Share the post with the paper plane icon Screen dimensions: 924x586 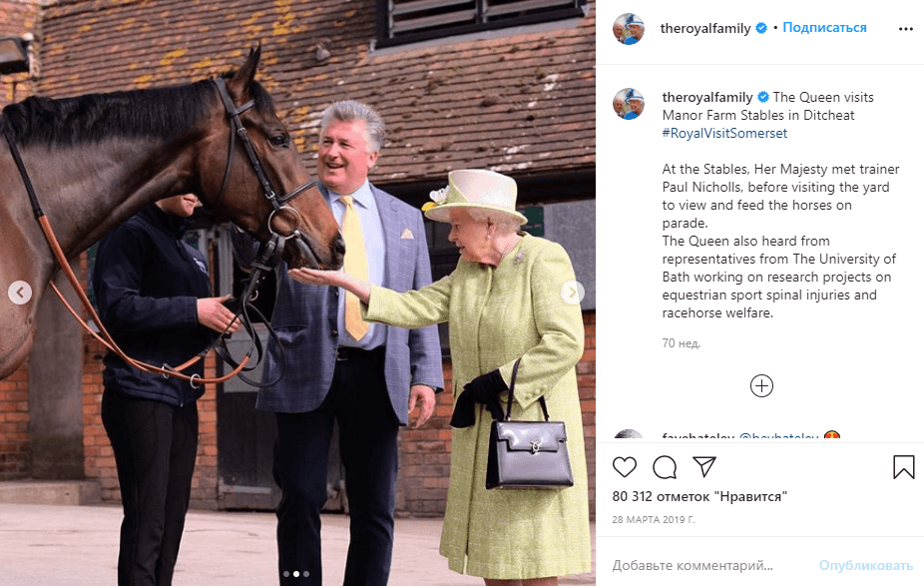point(704,466)
